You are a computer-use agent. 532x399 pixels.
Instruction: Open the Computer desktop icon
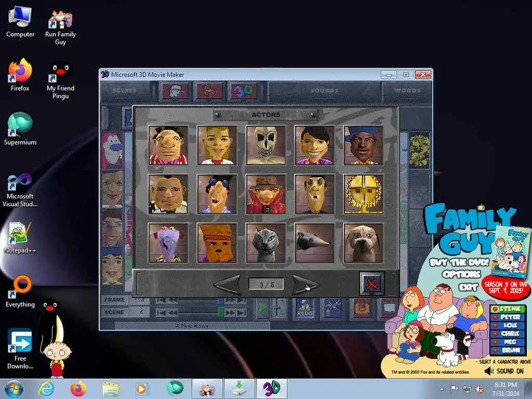pos(20,22)
